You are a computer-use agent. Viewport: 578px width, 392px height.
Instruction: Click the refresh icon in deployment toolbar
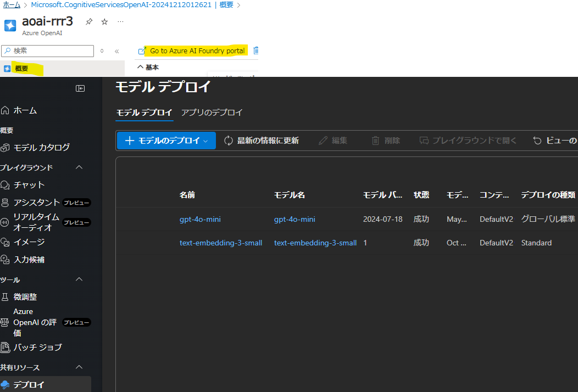(229, 141)
